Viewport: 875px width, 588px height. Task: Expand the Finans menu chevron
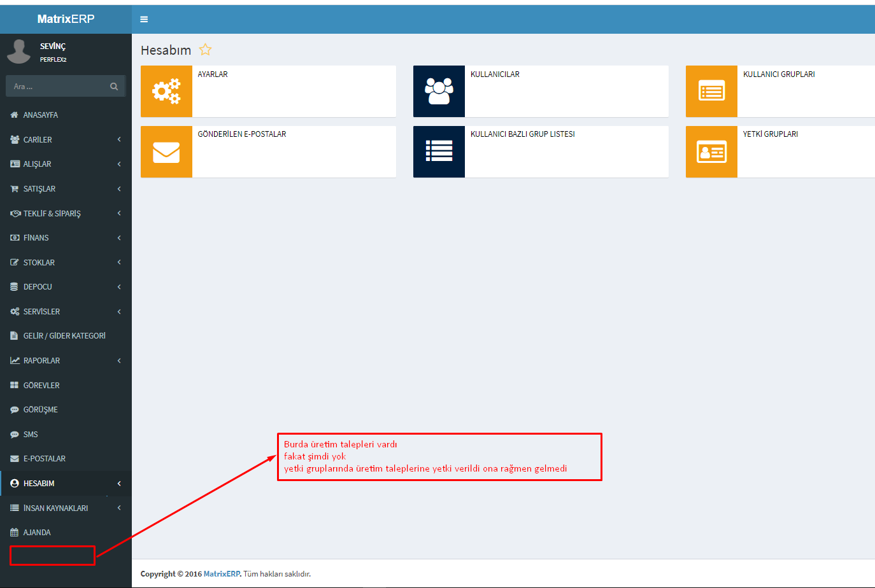[119, 238]
